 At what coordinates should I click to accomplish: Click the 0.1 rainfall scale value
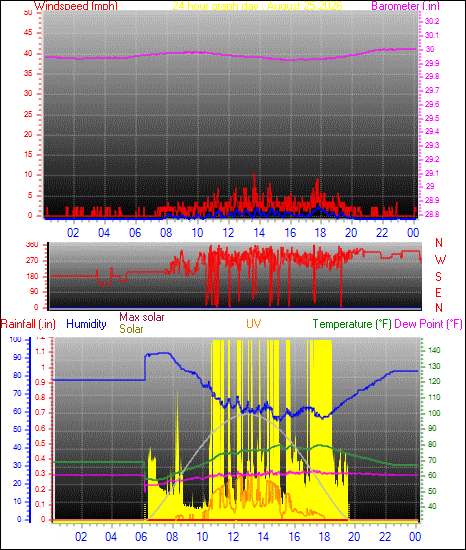point(40,504)
